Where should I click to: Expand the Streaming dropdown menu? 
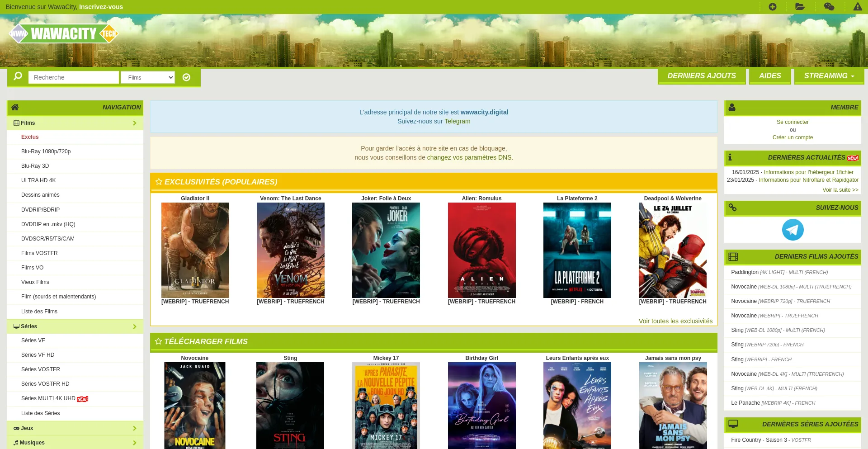[x=829, y=76]
